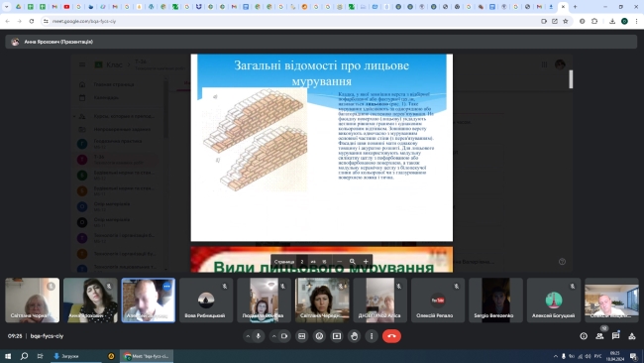
Task: Select Sergio Berezenko participant tile
Action: point(495,301)
